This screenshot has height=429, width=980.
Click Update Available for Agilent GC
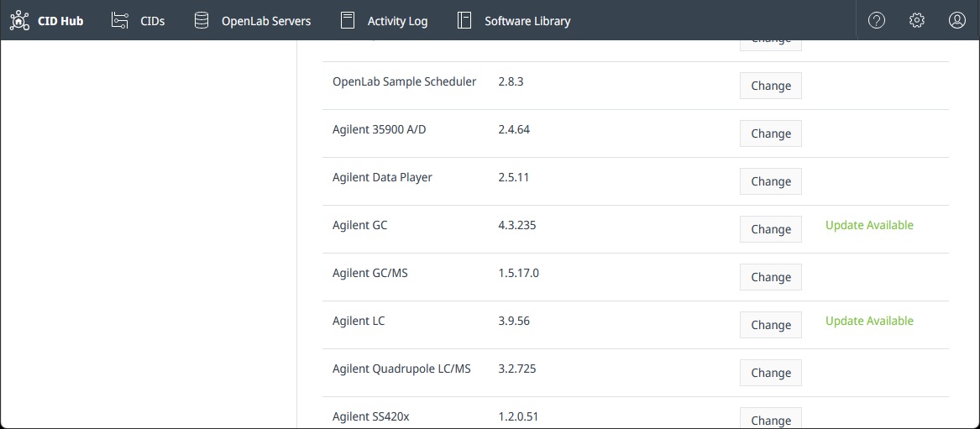[869, 225]
